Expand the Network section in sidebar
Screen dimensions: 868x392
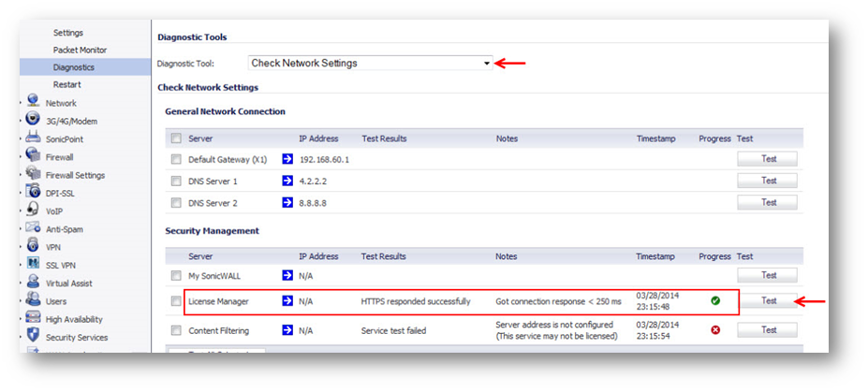coord(61,103)
